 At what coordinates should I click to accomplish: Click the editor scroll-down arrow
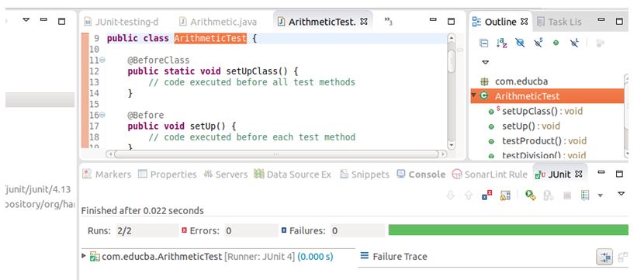pos(451,144)
